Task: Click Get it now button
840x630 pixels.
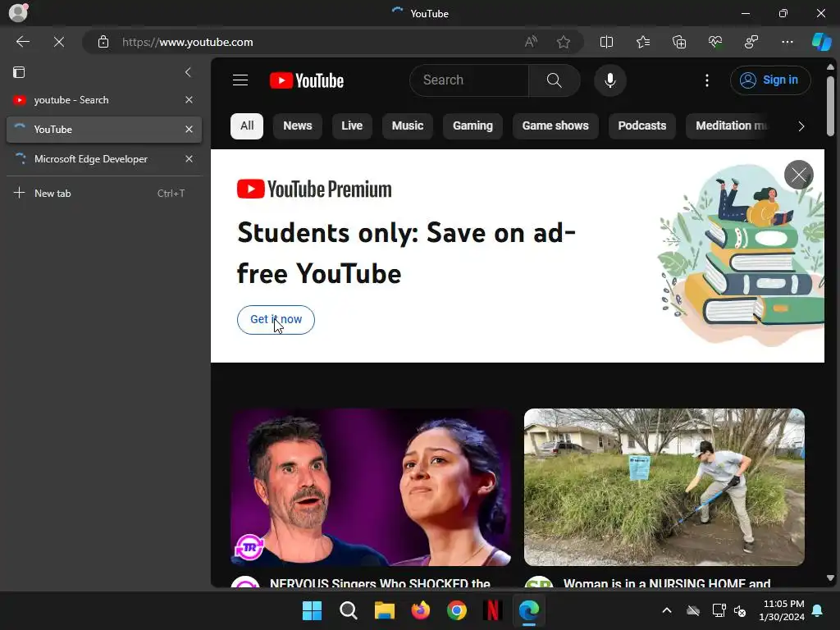Action: tap(276, 320)
